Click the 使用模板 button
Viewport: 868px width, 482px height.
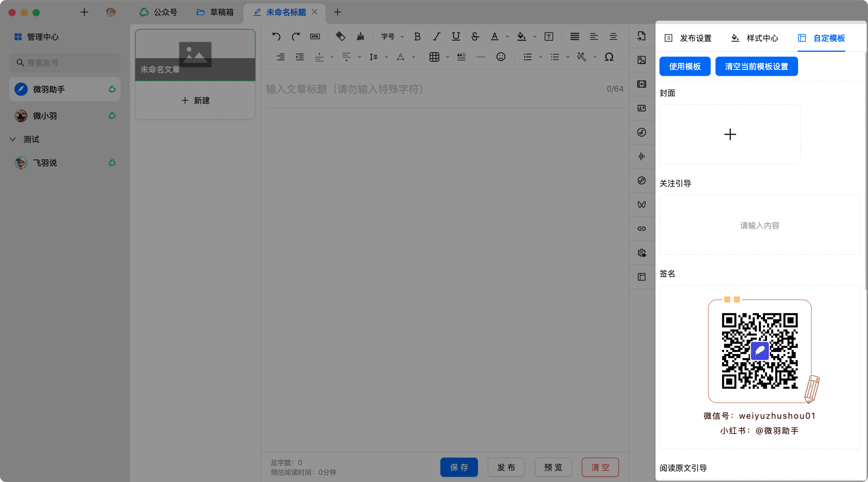pyautogui.click(x=685, y=66)
